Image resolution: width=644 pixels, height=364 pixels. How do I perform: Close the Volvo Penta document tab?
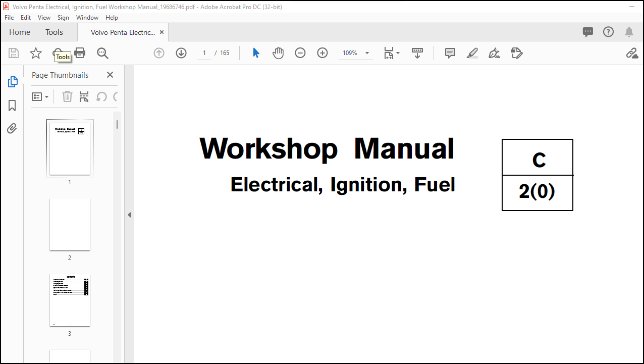[162, 32]
